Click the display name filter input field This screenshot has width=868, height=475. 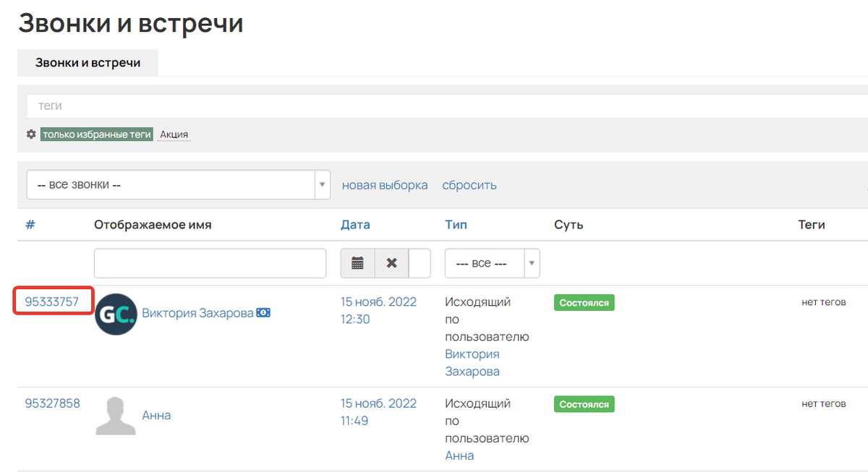210,263
